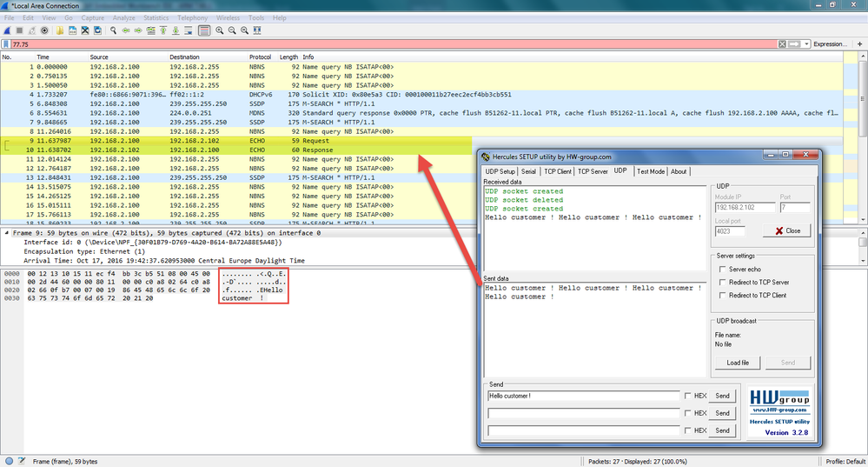Screen dimensions: 868x467
Task: Add filter button plus icon
Action: (859, 43)
